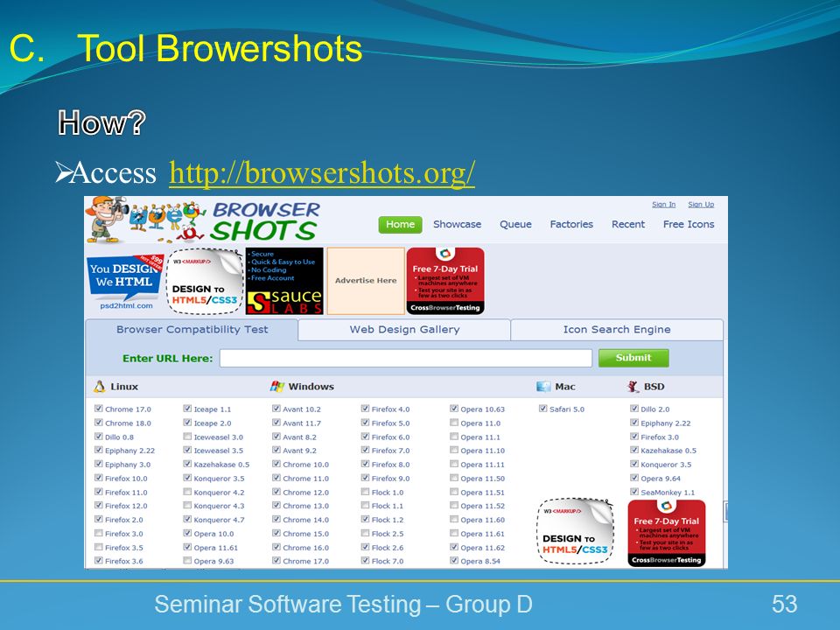The width and height of the screenshot is (840, 630).
Task: Check the Opera 11.0 checkbox
Action: pos(454,423)
